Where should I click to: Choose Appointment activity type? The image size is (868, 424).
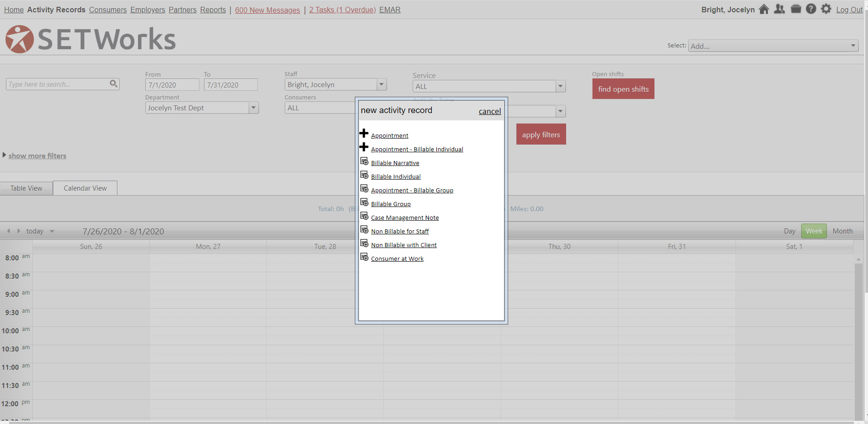390,135
